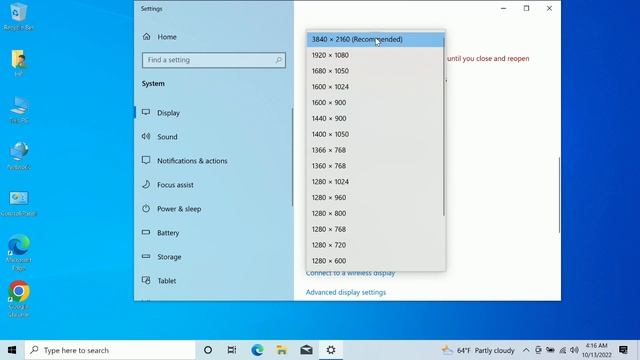The image size is (640, 360).
Task: Click the Cortana circle on taskbar
Action: point(208,350)
